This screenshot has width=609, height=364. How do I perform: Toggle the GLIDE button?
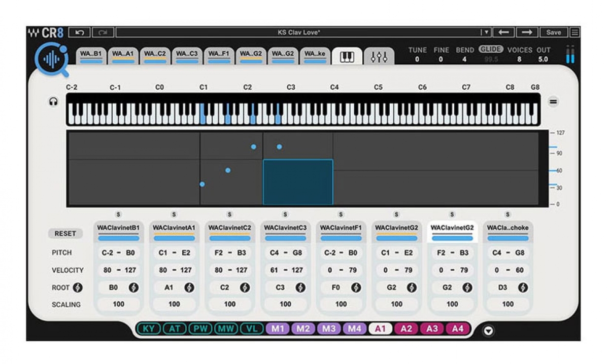coord(491,49)
